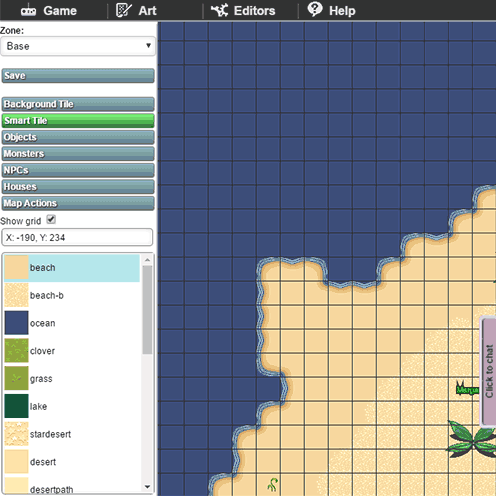
Task: Pick the ocean tile icon
Action: click(16, 323)
